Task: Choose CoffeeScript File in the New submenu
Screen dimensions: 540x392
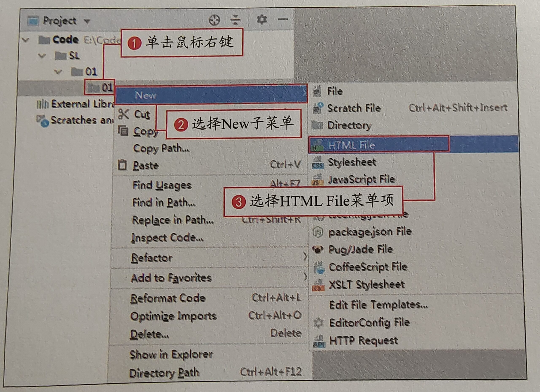Action: pyautogui.click(x=368, y=267)
